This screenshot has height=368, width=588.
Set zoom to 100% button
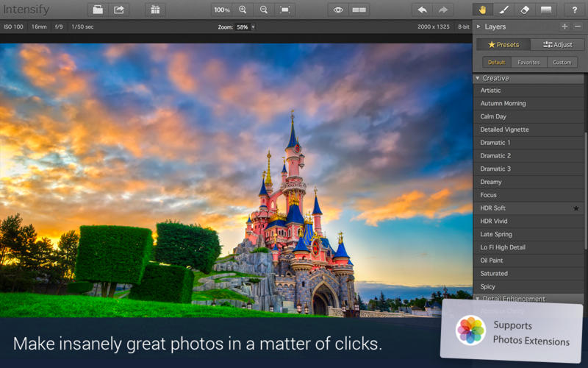222,10
